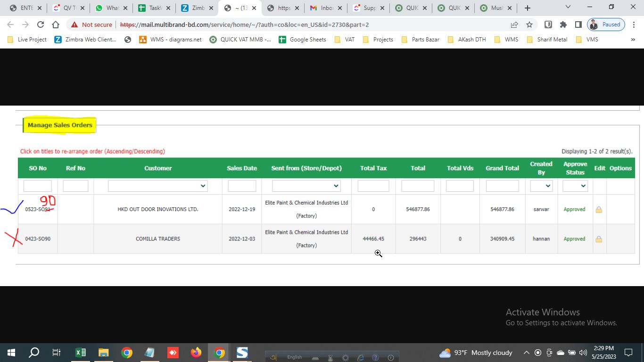Open the AnyDesk taskbar icon

pos(173,353)
